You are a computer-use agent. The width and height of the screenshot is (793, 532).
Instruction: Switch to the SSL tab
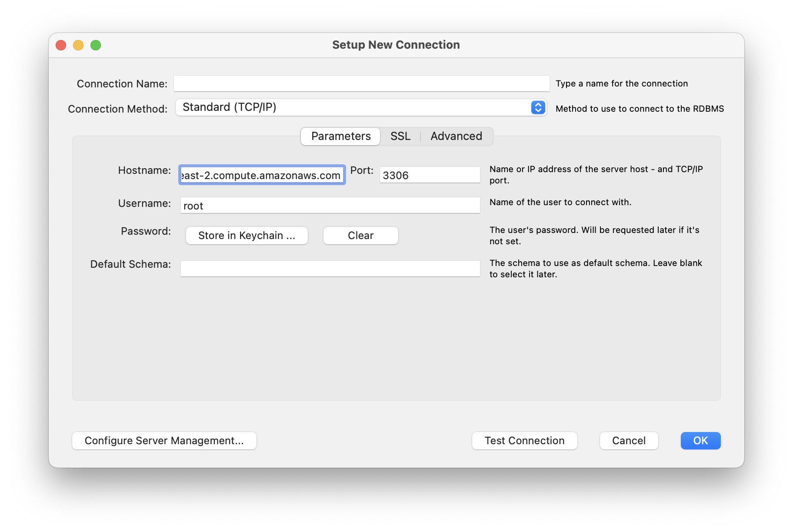[x=400, y=136]
